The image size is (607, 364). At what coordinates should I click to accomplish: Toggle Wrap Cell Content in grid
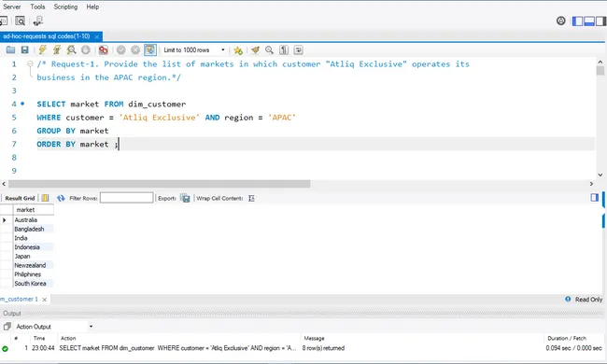(x=251, y=198)
